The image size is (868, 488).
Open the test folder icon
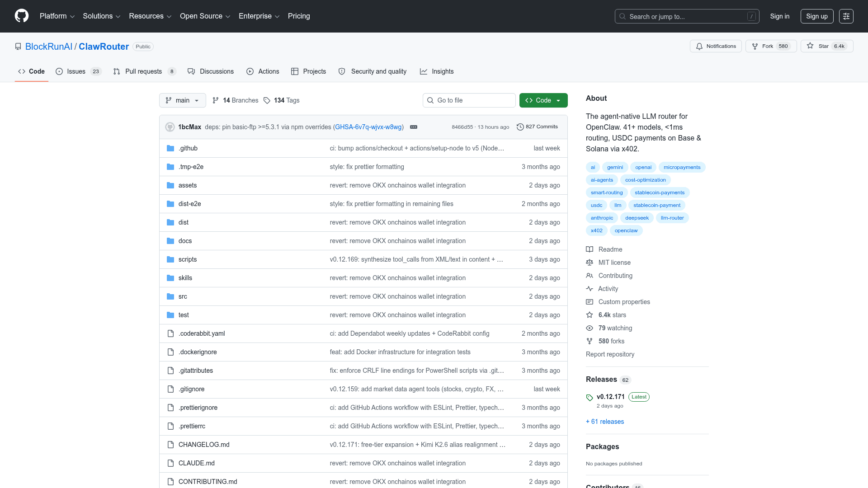[170, 315]
